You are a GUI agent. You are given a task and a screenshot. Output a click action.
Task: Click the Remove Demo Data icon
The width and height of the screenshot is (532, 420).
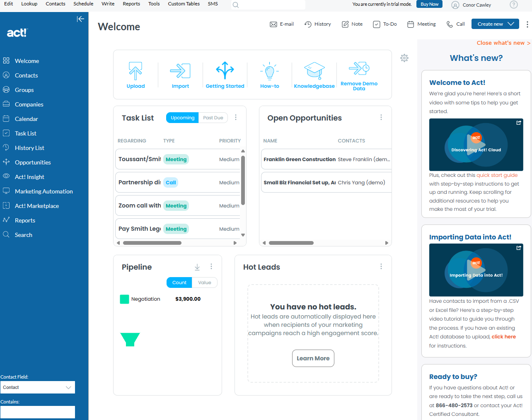click(359, 68)
